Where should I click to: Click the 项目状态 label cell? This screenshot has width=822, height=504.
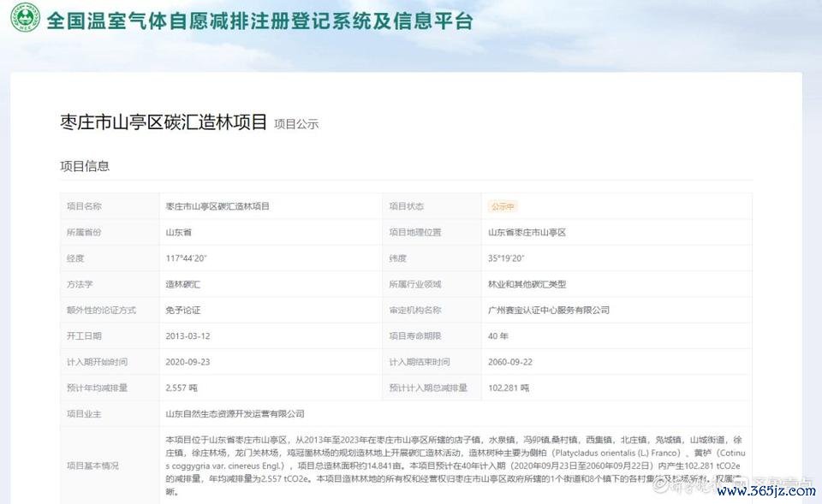432,206
